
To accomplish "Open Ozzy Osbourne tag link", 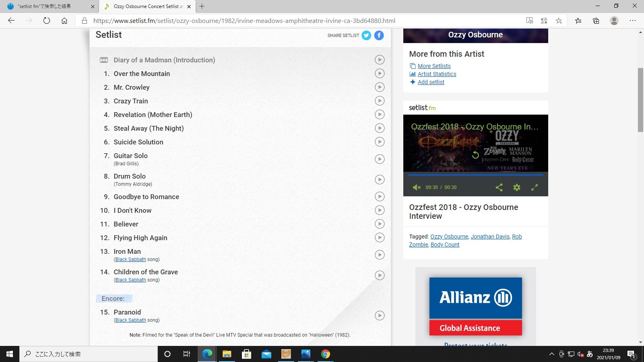I will [x=449, y=237].
